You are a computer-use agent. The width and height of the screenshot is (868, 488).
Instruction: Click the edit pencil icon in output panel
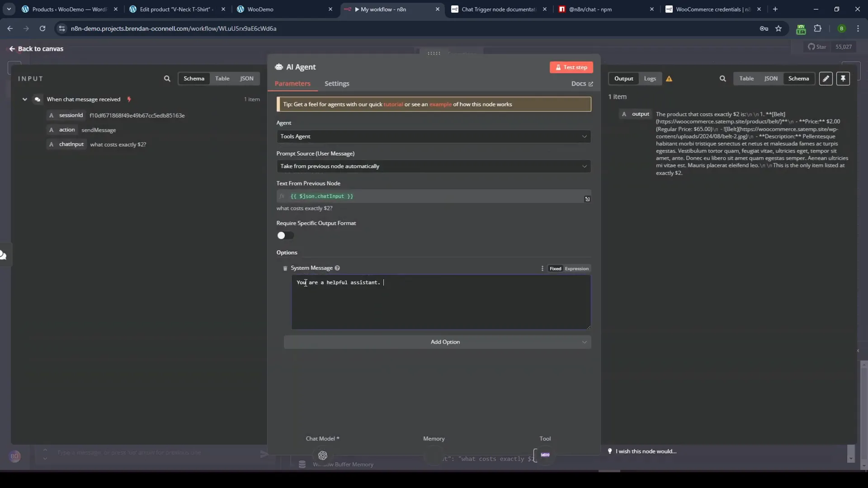826,78
